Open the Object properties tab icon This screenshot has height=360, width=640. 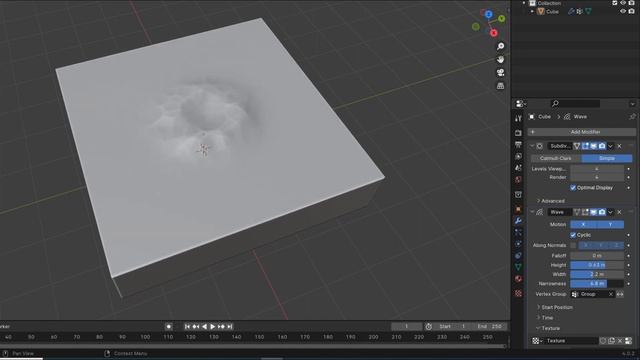pyautogui.click(x=518, y=209)
